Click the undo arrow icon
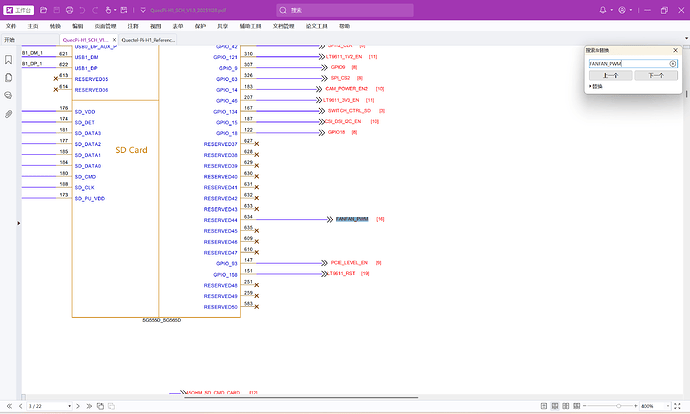This screenshot has height=414, width=690. 82,10
